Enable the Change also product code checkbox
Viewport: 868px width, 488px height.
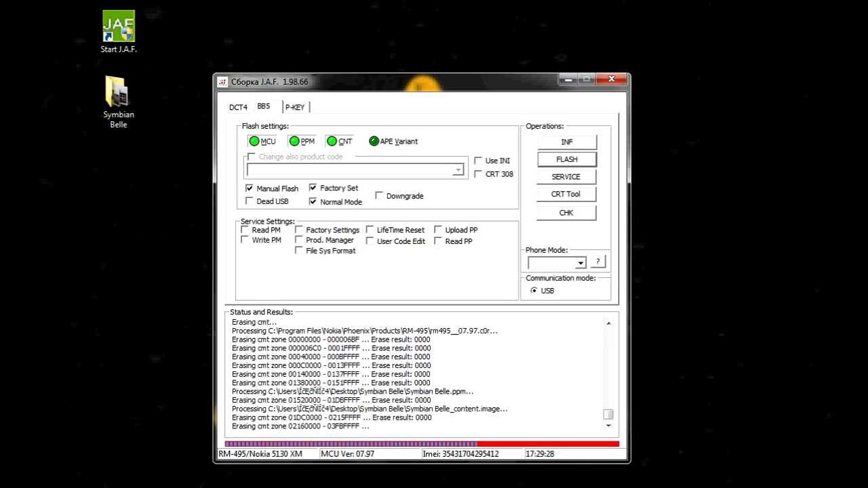coord(252,157)
